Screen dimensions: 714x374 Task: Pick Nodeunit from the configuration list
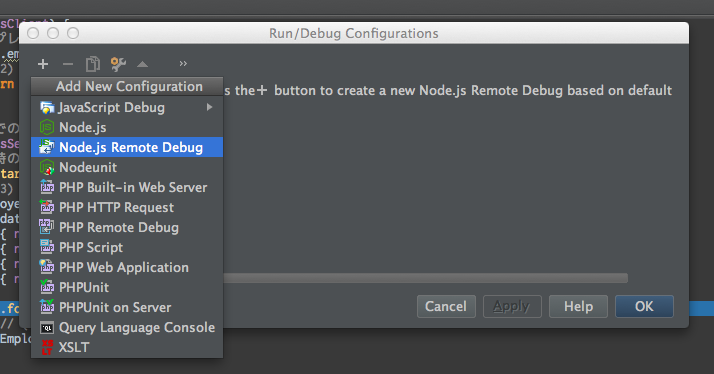coord(127,167)
